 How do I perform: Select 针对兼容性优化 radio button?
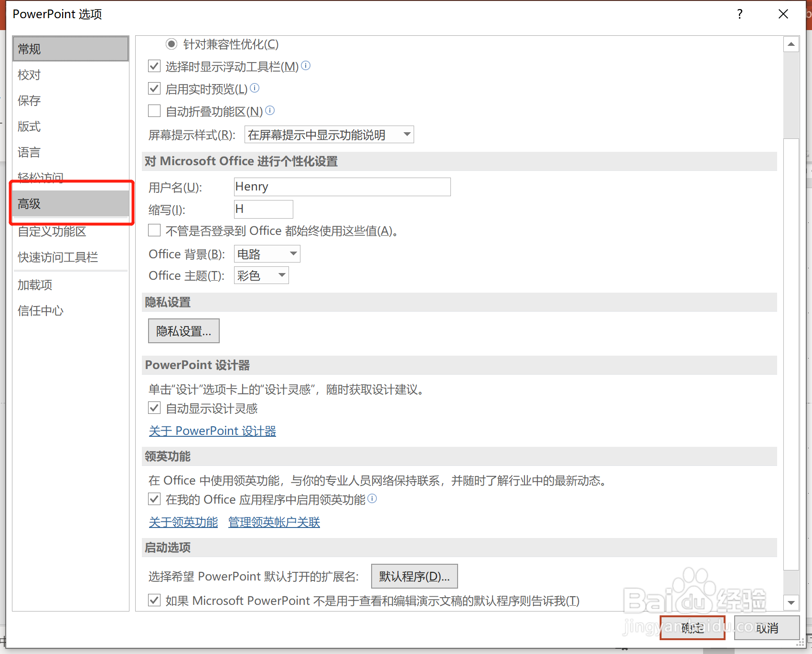(171, 44)
